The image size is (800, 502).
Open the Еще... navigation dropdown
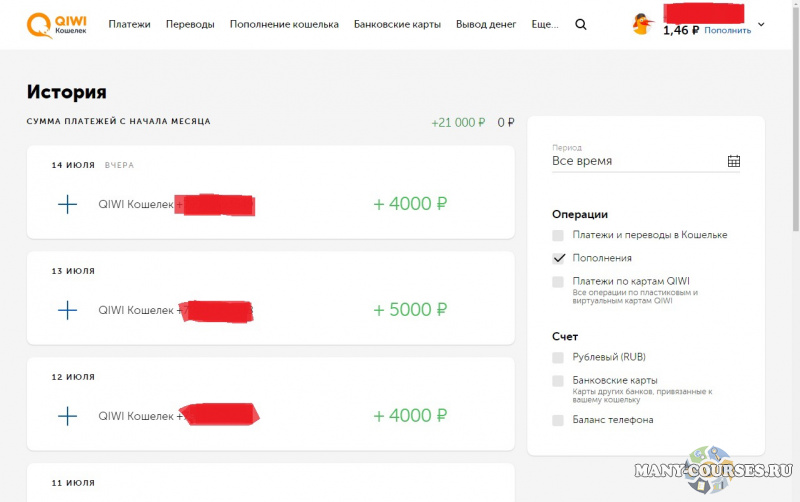click(545, 24)
